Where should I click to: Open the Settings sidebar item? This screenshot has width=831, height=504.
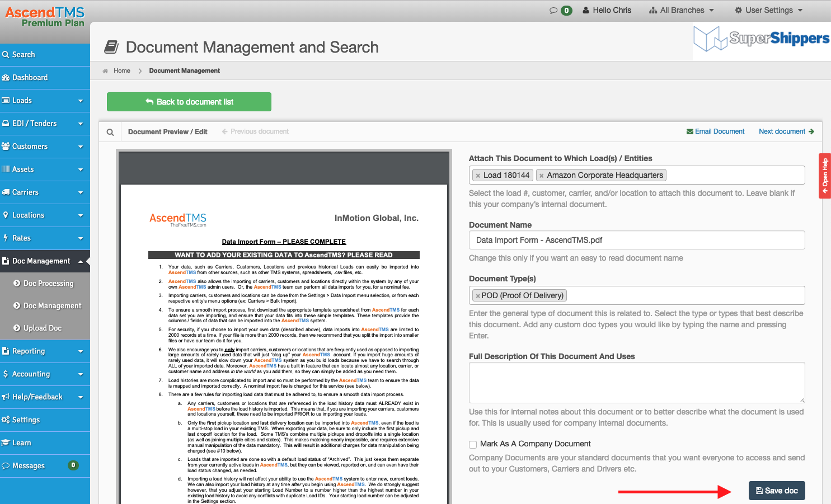[45, 420]
